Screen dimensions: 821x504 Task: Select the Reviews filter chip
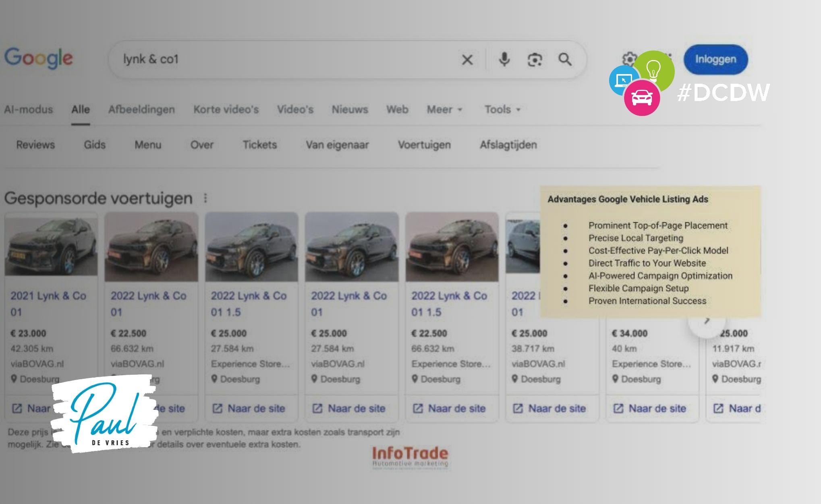point(35,145)
